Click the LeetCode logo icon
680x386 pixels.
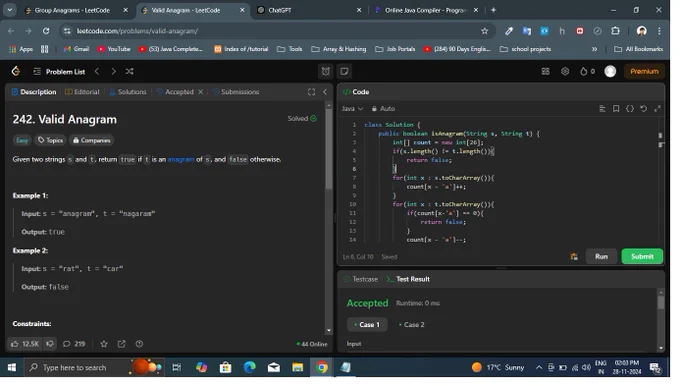pyautogui.click(x=16, y=72)
